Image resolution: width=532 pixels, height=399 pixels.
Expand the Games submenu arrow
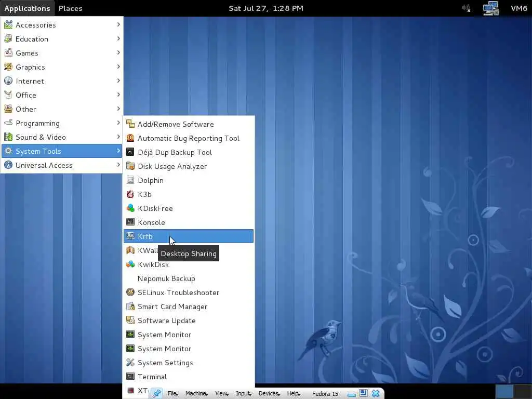(x=118, y=52)
